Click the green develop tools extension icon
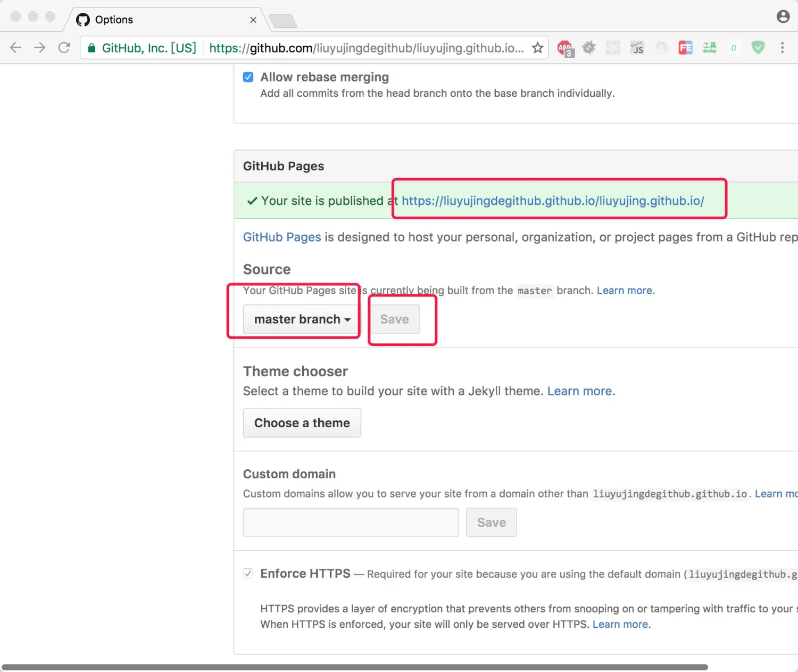 pos(710,48)
